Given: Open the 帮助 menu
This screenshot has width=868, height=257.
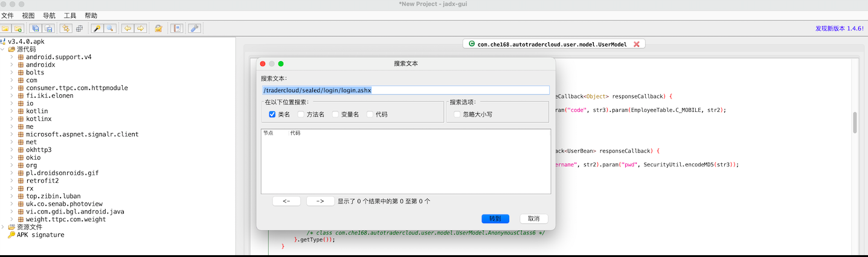Looking at the screenshot, I should pos(91,16).
